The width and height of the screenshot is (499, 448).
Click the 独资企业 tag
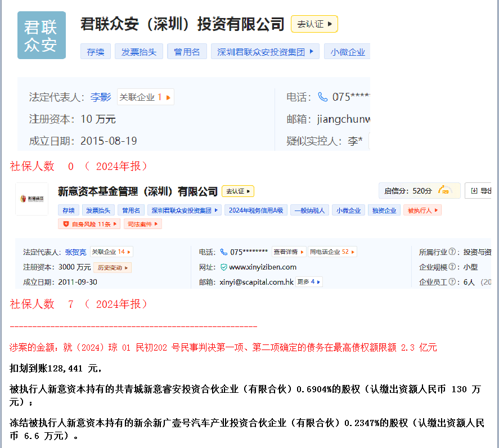coord(384,210)
